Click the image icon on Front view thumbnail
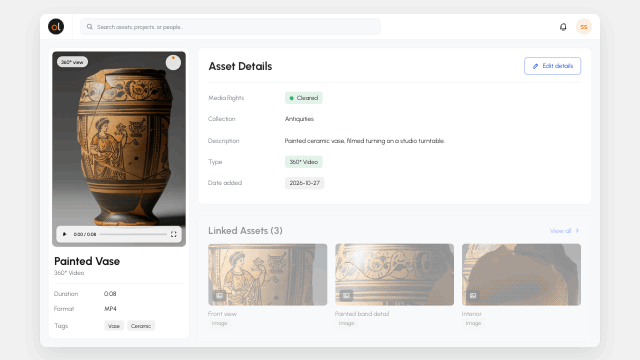 click(219, 296)
